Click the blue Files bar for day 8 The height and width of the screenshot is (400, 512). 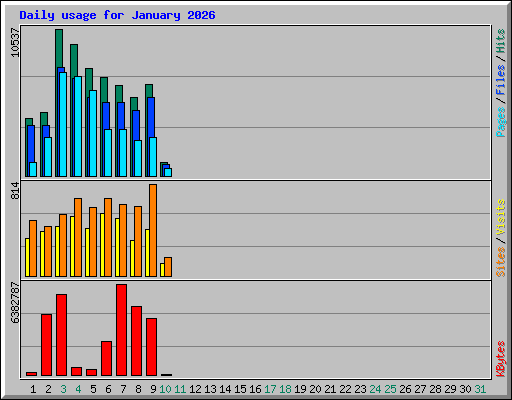coord(136,125)
